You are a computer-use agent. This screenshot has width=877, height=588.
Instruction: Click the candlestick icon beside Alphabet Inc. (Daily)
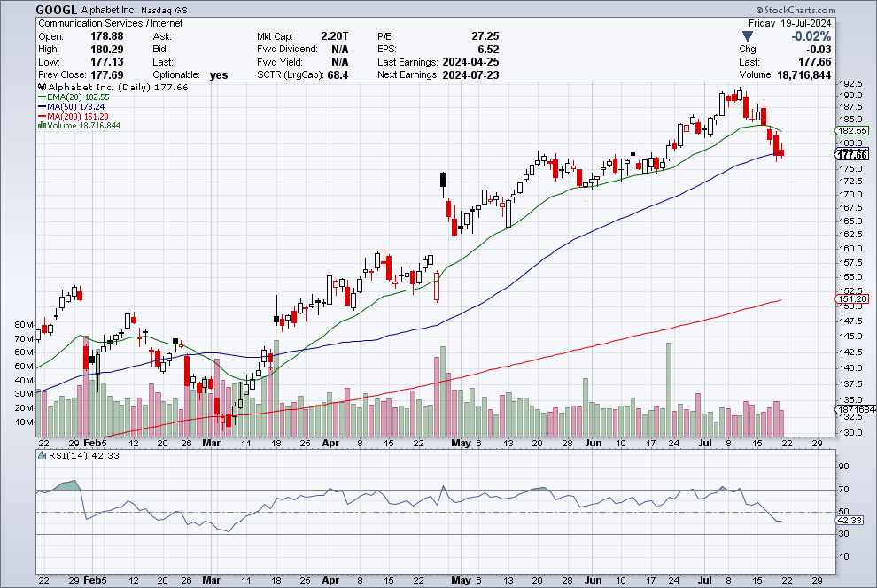pyautogui.click(x=43, y=87)
